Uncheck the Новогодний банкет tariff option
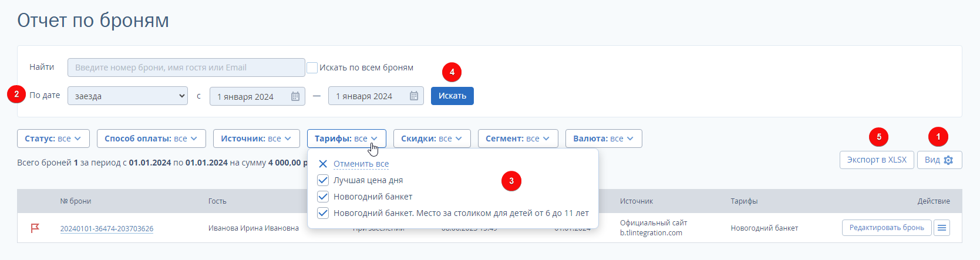This screenshot has width=980, height=260. click(323, 197)
